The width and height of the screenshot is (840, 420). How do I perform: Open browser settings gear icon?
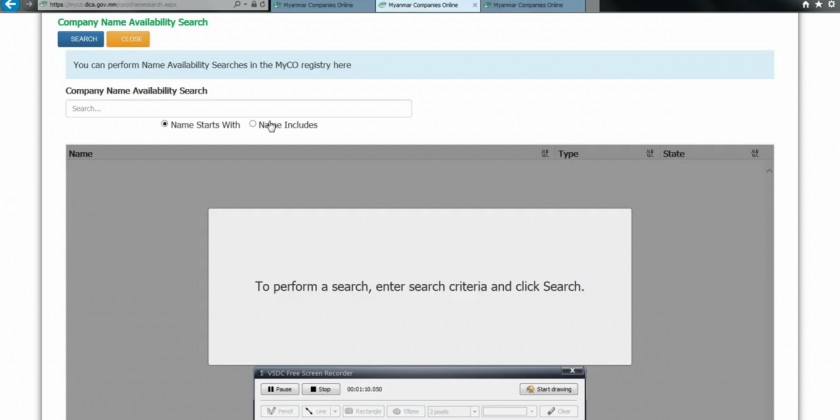(x=832, y=5)
